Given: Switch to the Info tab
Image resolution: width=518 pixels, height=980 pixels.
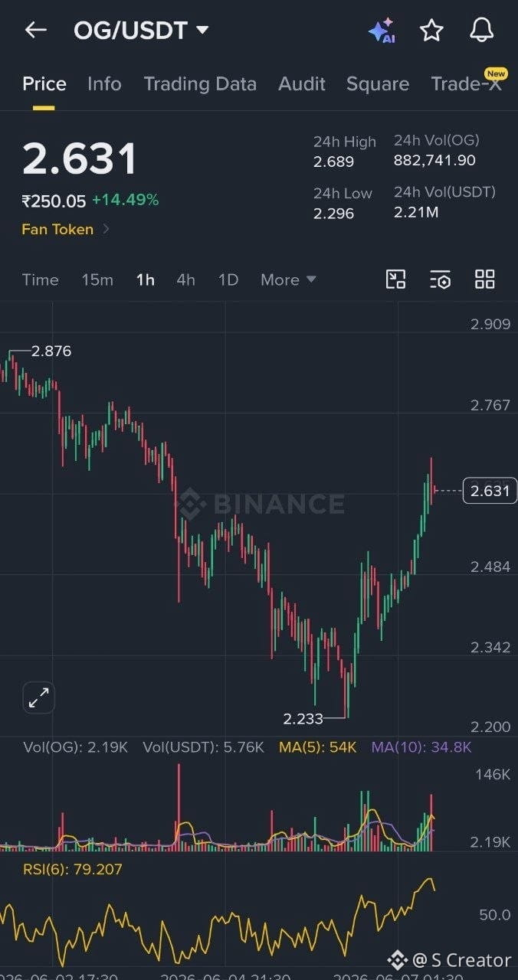Looking at the screenshot, I should (104, 84).
